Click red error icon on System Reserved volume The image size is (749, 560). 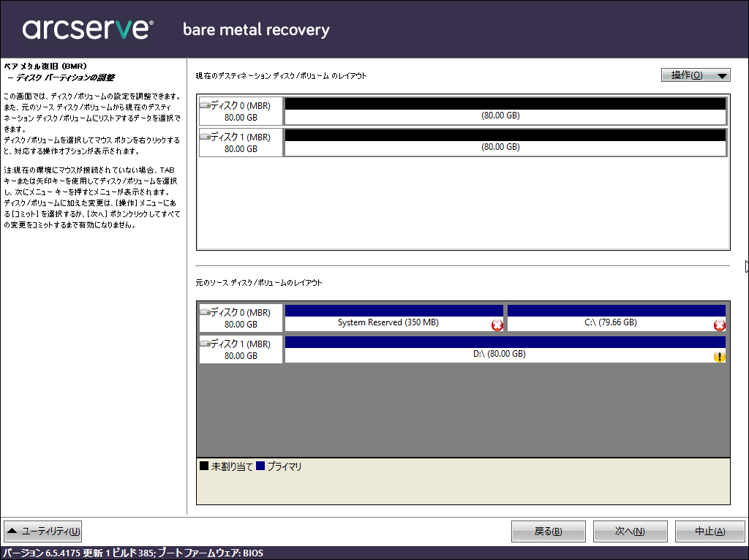pos(497,325)
